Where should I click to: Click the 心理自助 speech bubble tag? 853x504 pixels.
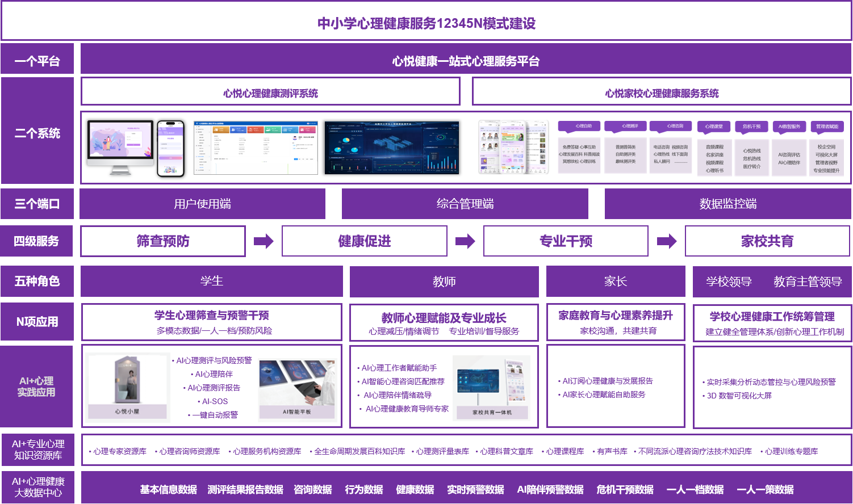pyautogui.click(x=583, y=127)
